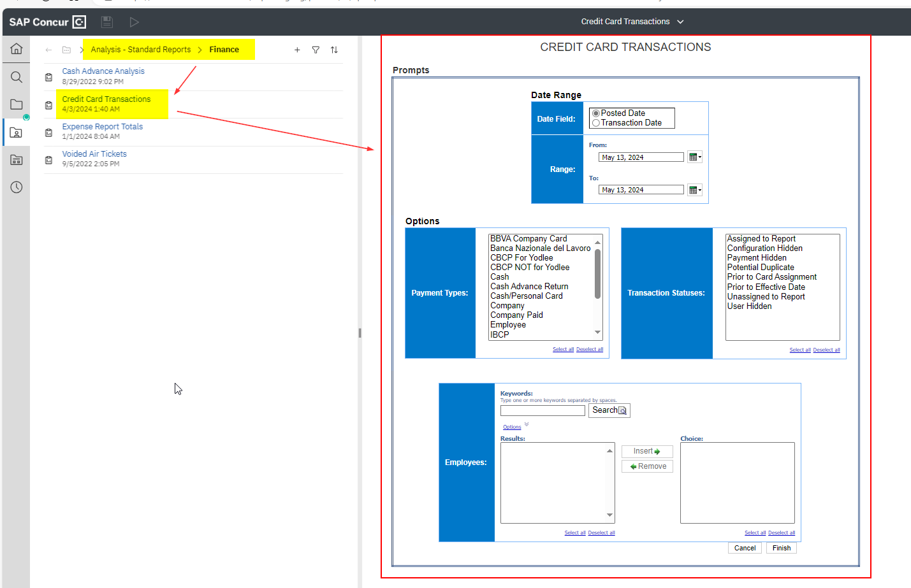Click the sort arrows icon
This screenshot has width=911, height=588.
(x=334, y=50)
